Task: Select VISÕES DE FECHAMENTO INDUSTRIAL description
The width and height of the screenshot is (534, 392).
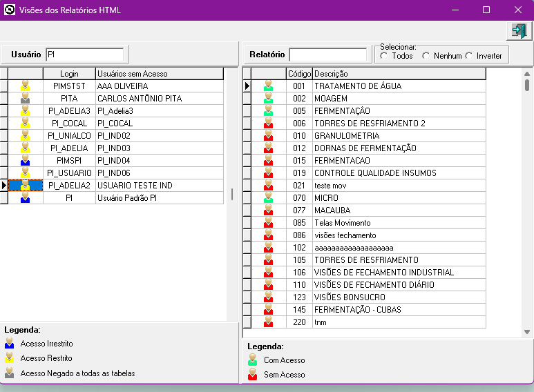Action: [399, 272]
